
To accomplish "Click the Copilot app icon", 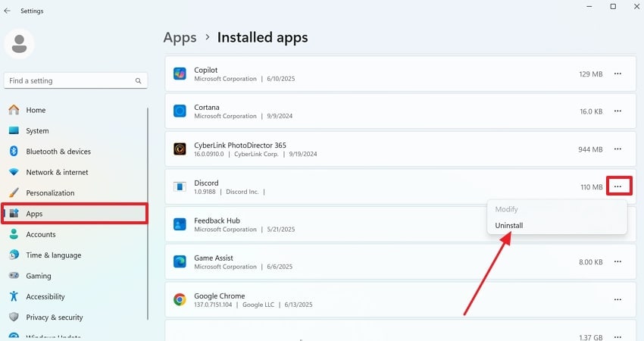I will click(180, 74).
